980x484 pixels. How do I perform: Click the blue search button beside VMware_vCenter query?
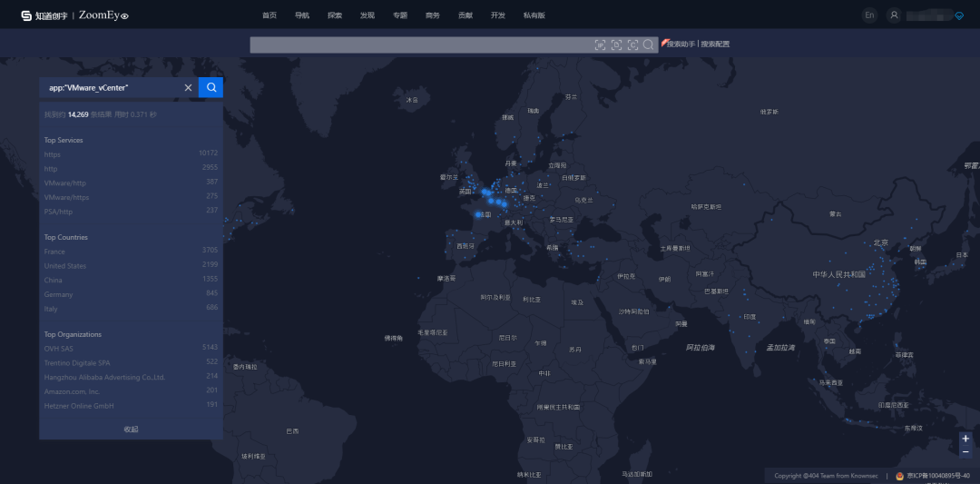211,87
